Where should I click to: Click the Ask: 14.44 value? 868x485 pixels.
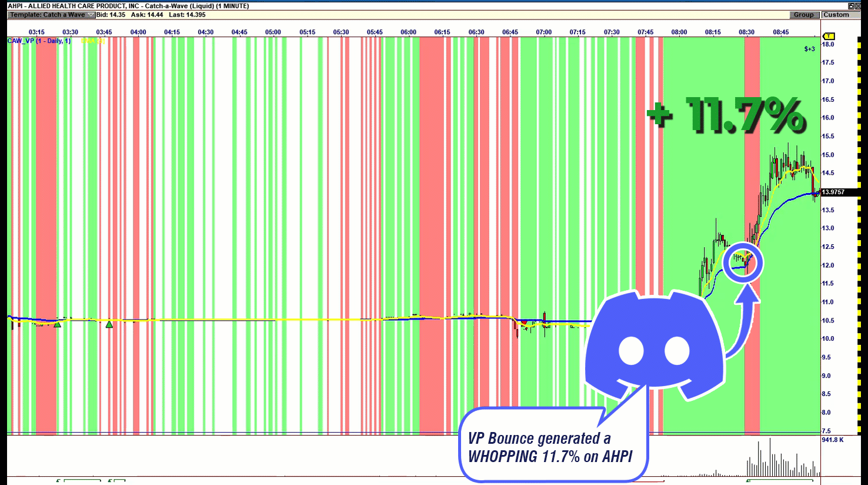coord(147,15)
